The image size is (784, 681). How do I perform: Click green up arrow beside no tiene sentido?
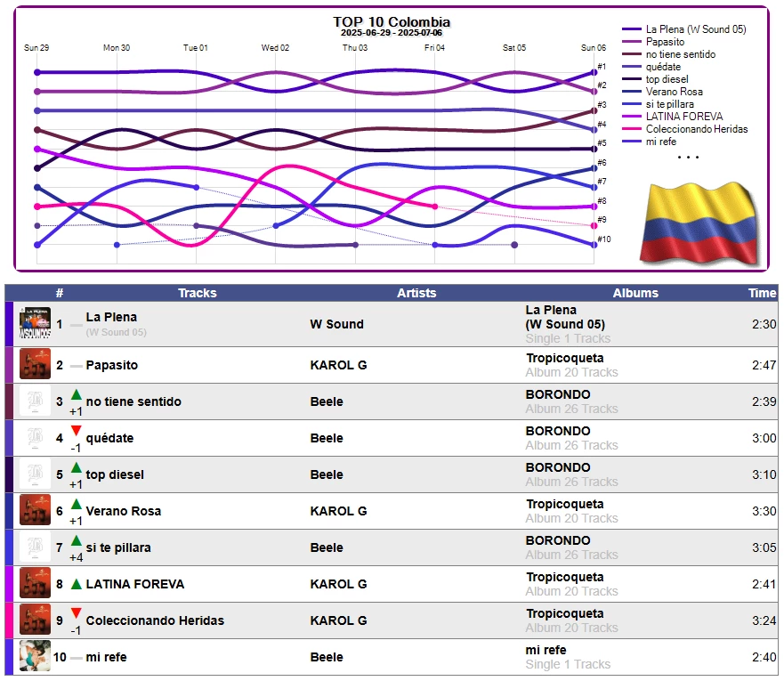pos(76,395)
